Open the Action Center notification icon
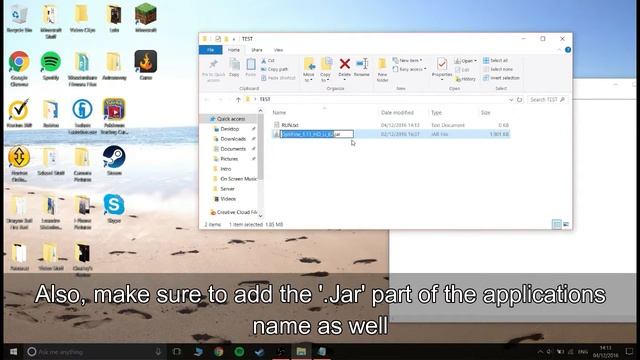The image size is (640, 360). point(629,351)
